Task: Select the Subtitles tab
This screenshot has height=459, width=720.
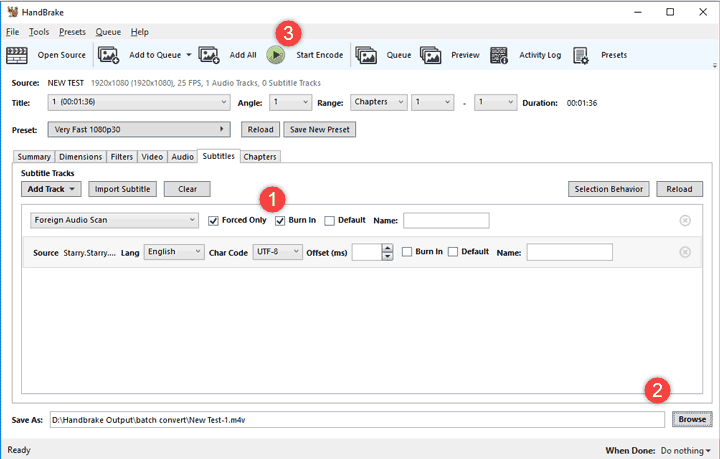Action: pos(219,156)
